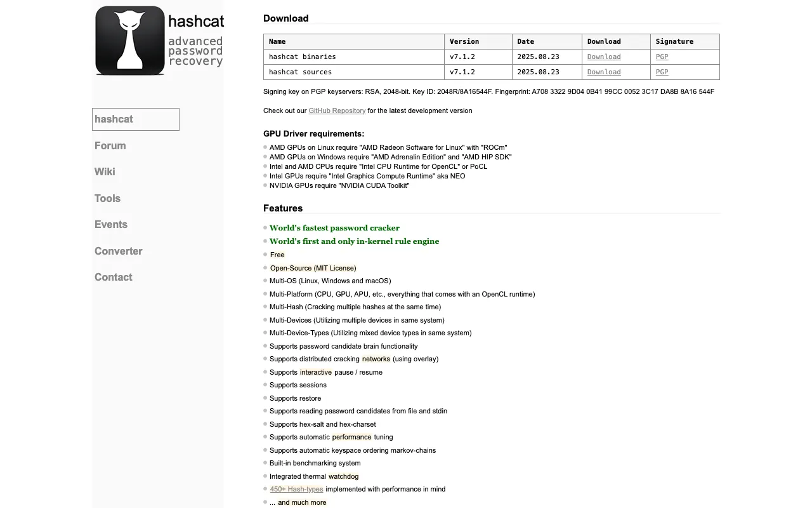Click the hashcat cat logo
The image size is (812, 508).
click(129, 40)
